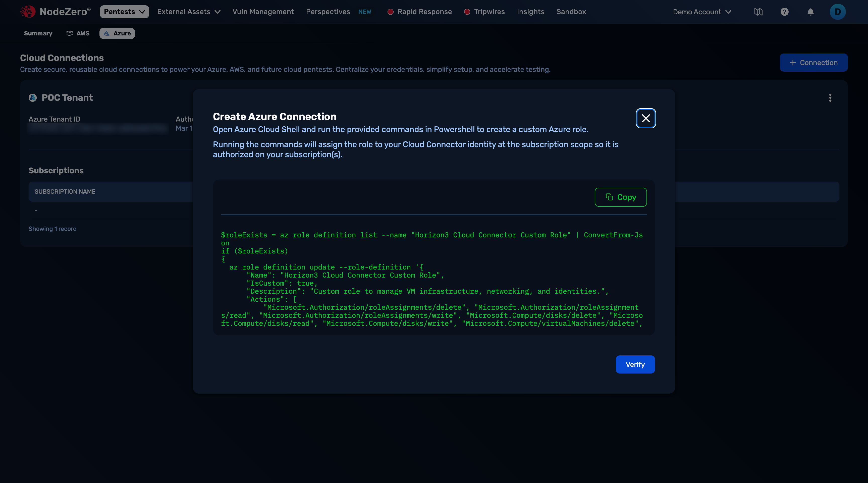868x483 pixels.
Task: Open notifications bell
Action: coord(811,12)
